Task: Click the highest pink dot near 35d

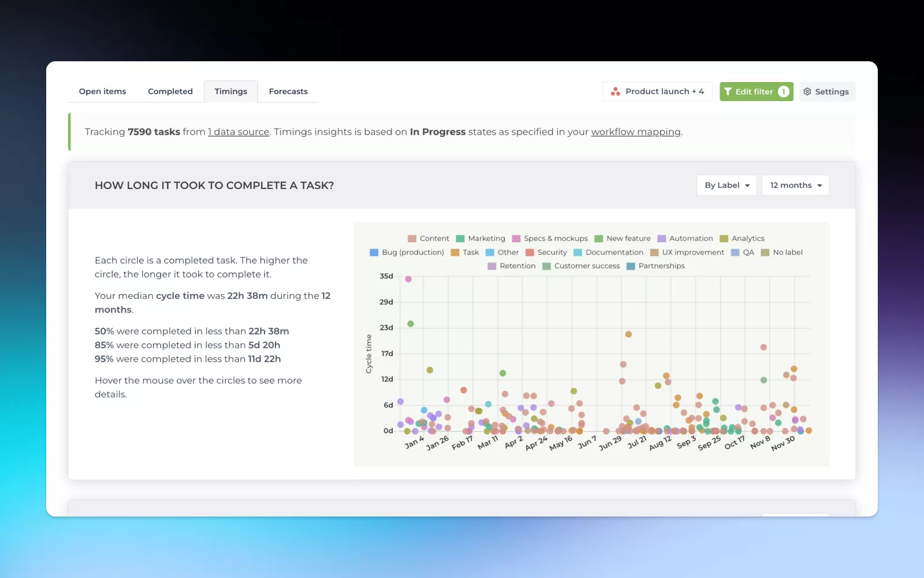Action: [x=408, y=279]
